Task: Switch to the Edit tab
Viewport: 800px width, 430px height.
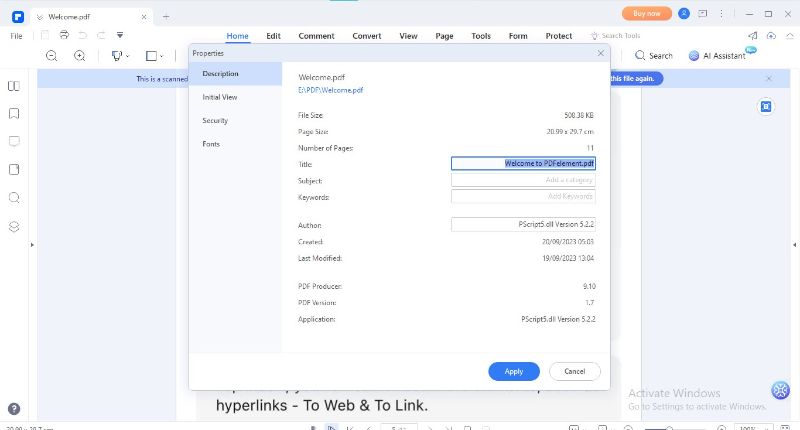Action: 273,36
